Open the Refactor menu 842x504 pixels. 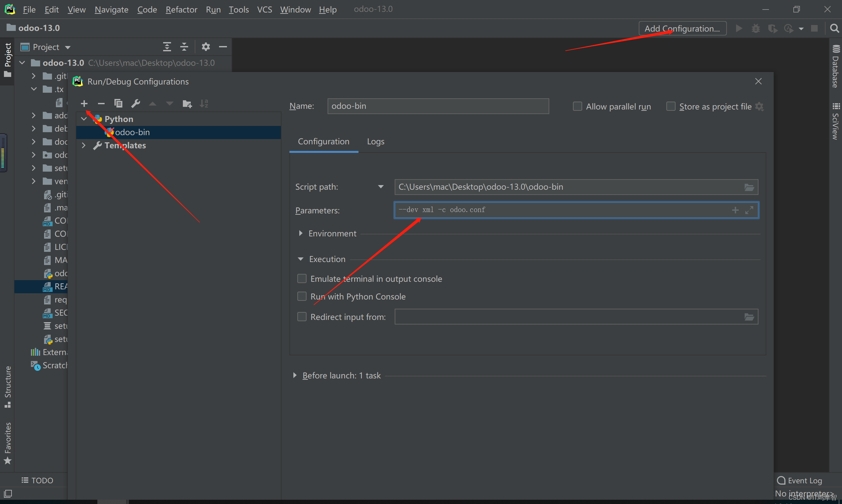coord(181,10)
